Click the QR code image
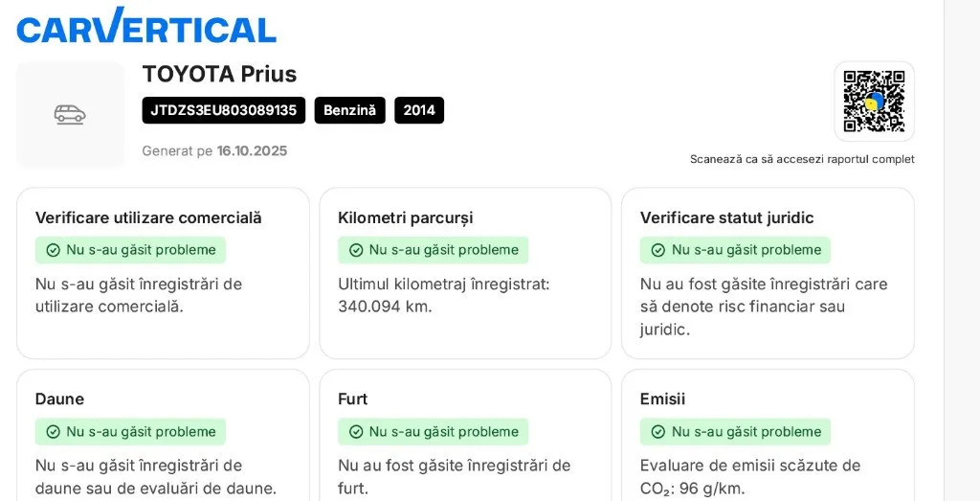 874,102
